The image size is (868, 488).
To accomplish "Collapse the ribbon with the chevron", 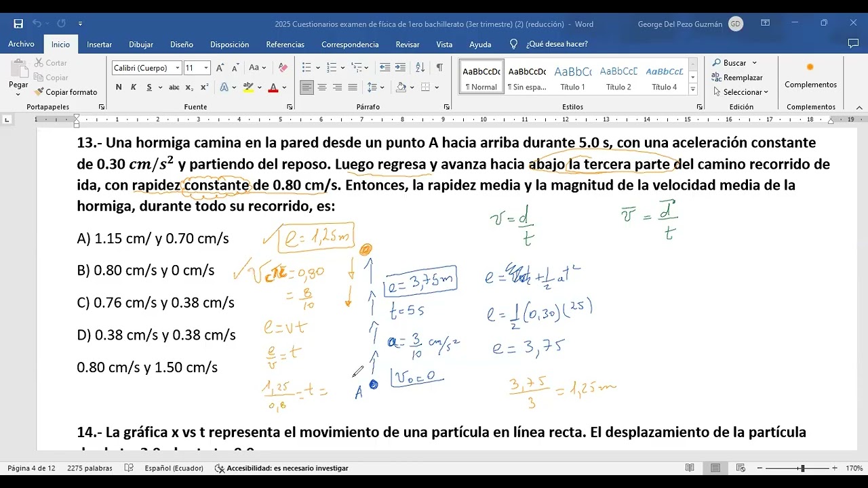I will 859,107.
